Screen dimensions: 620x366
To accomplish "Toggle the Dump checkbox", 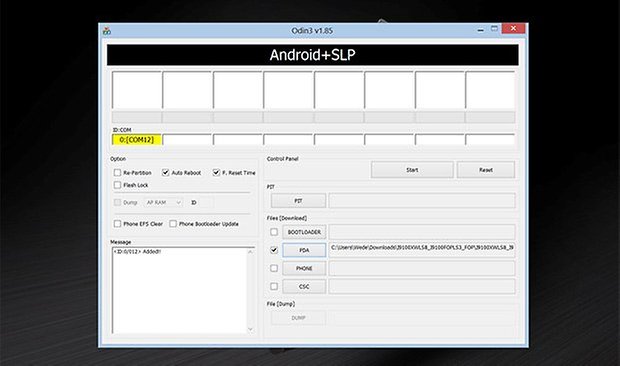I will pos(117,202).
